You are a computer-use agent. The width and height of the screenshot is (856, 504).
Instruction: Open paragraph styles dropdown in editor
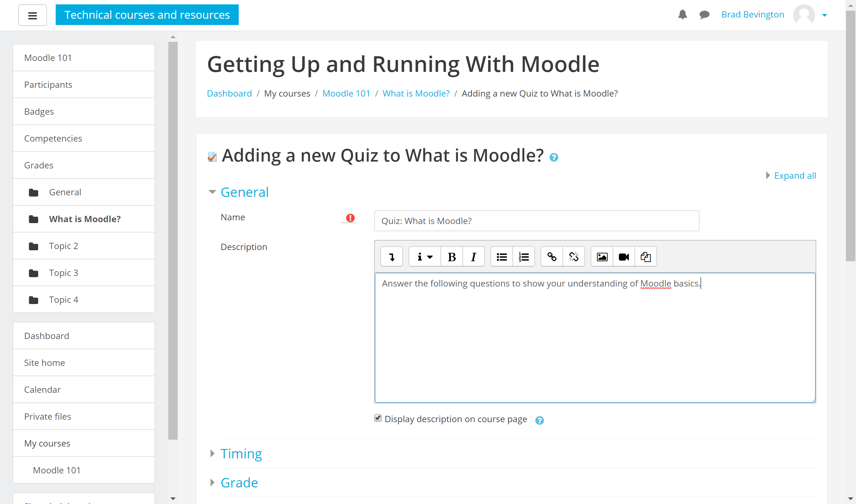click(x=424, y=257)
